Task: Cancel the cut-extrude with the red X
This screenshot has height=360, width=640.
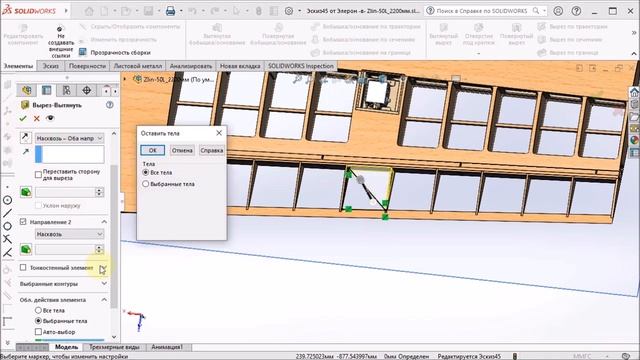Action: [x=37, y=118]
